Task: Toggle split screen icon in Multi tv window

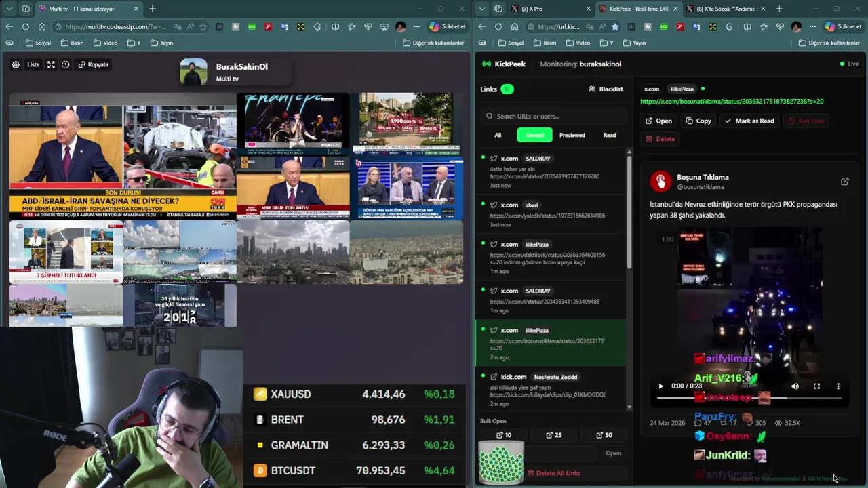Action: 335,26
